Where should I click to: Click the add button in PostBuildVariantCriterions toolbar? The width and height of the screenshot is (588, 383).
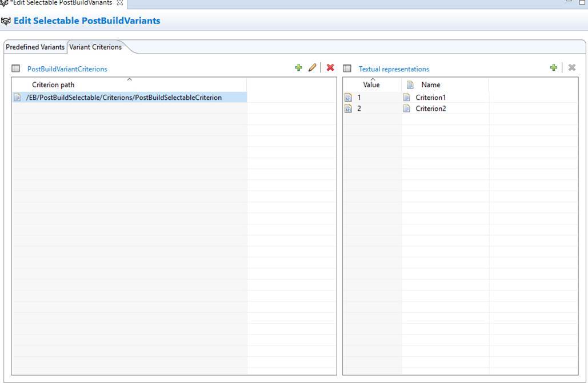(x=299, y=67)
